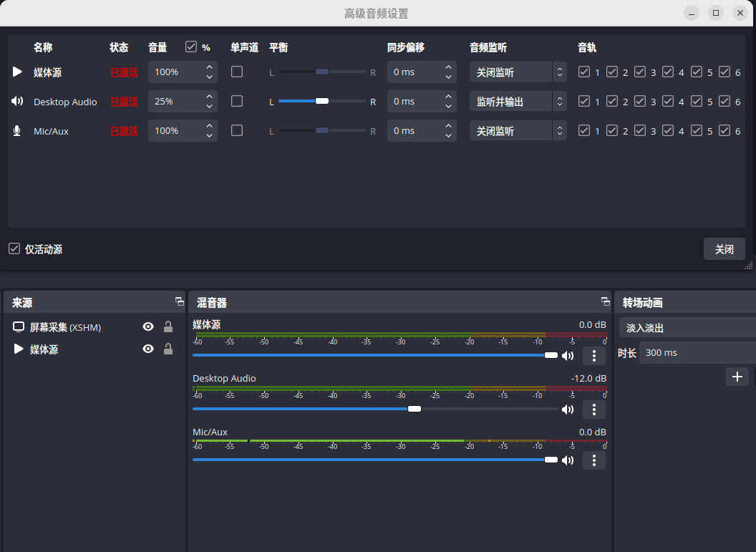Click the 音频监听 column header
Viewport: 756px width, 552px height.
(488, 47)
